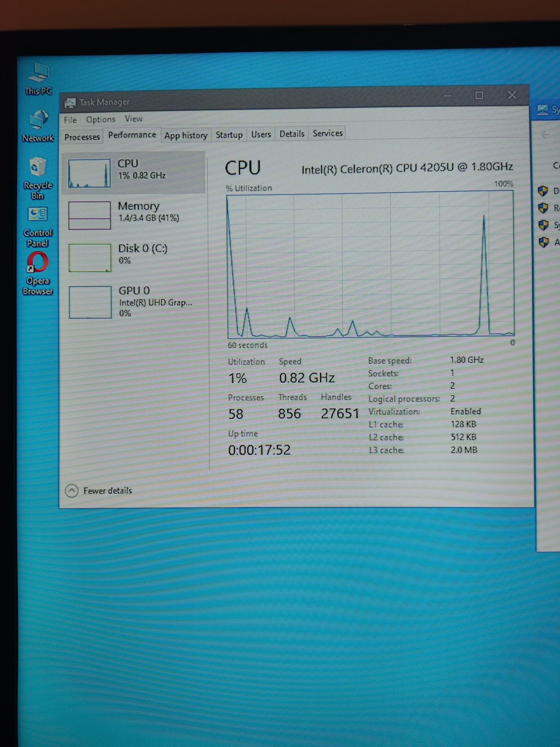Click the CPU utilization graph
The width and height of the screenshot is (560, 747).
point(371,264)
